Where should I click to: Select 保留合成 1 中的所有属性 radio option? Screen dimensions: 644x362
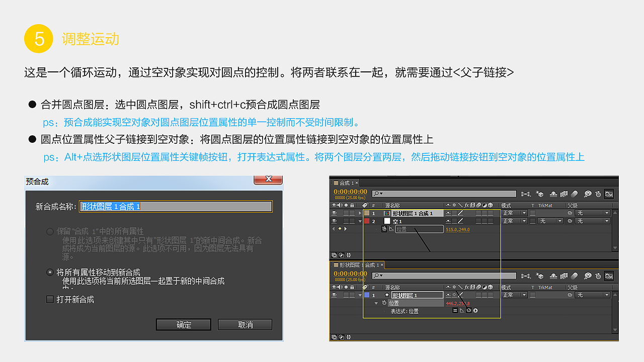50,231
